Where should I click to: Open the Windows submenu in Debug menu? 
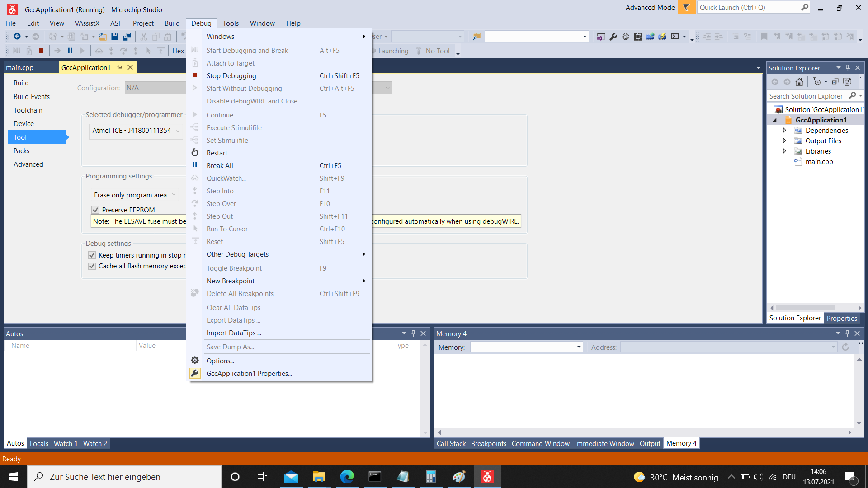tap(279, 37)
